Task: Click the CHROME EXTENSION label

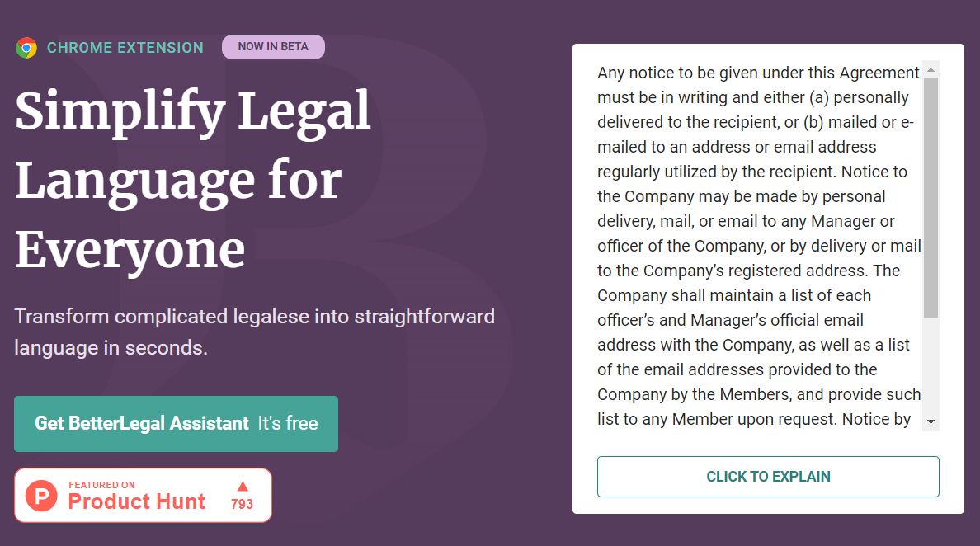Action: 125,48
